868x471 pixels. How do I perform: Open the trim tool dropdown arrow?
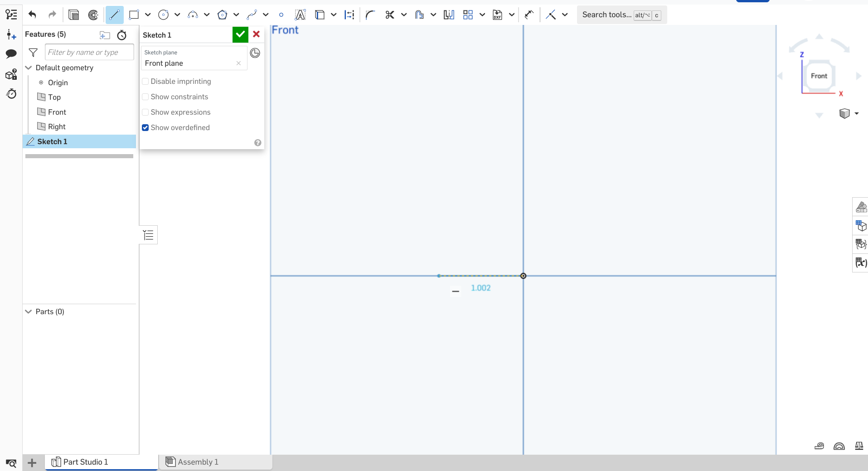[x=404, y=15]
